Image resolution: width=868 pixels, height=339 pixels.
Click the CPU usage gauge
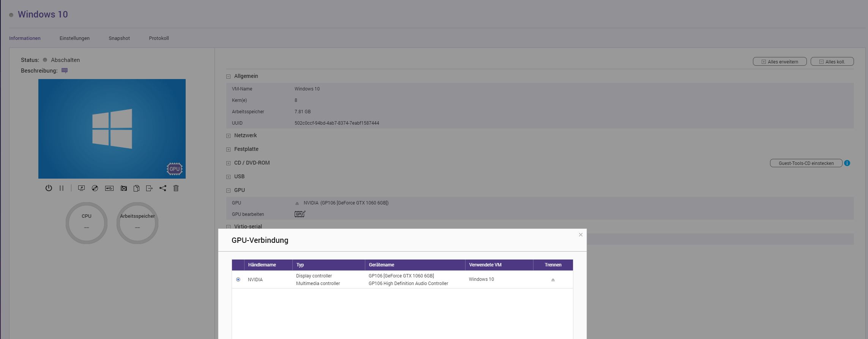pos(87,223)
